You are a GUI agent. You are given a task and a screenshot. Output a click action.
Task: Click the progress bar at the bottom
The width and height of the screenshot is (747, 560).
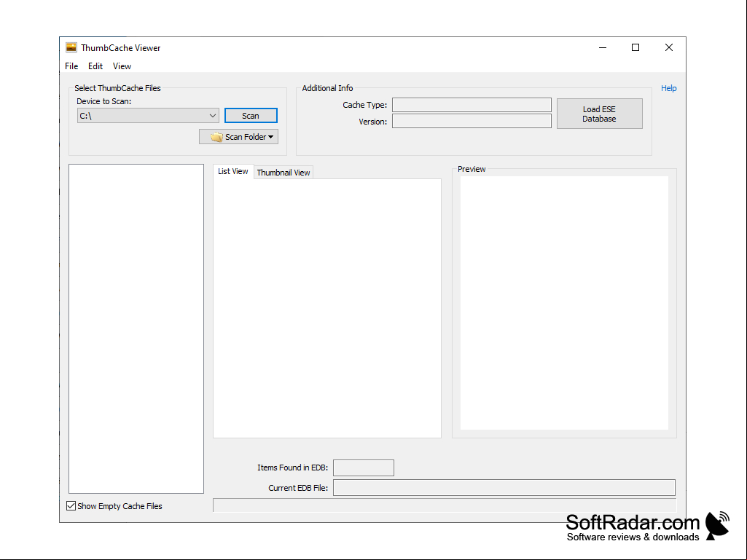tap(445, 505)
